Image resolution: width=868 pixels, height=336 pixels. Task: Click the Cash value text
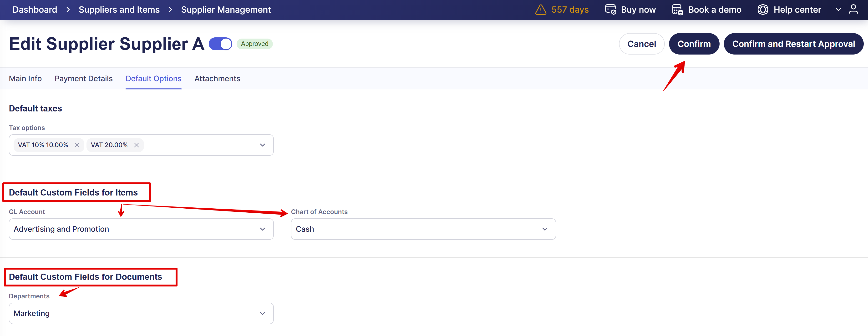coord(305,229)
